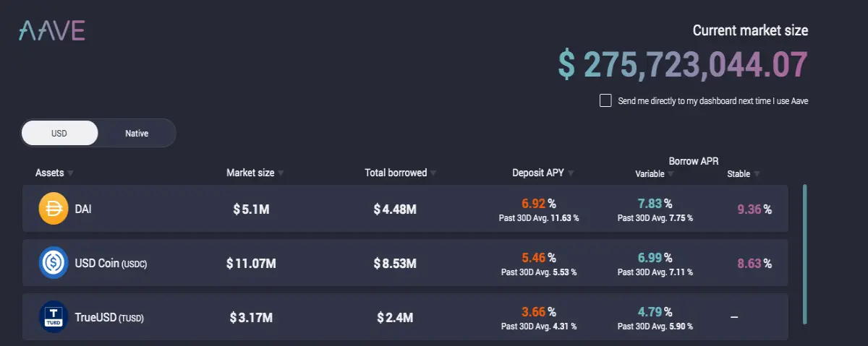Enable 'Send me directly to my dashboard' checkbox
The height and width of the screenshot is (346, 868).
[x=605, y=100]
